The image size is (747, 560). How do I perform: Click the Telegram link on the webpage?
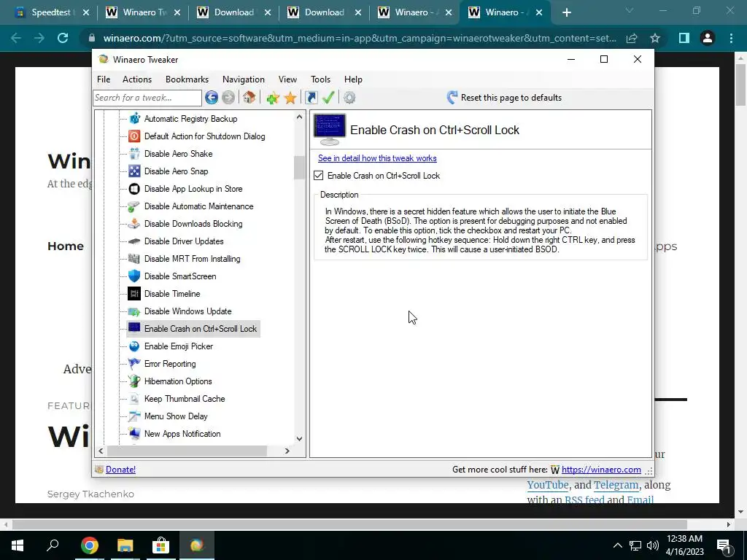(616, 485)
